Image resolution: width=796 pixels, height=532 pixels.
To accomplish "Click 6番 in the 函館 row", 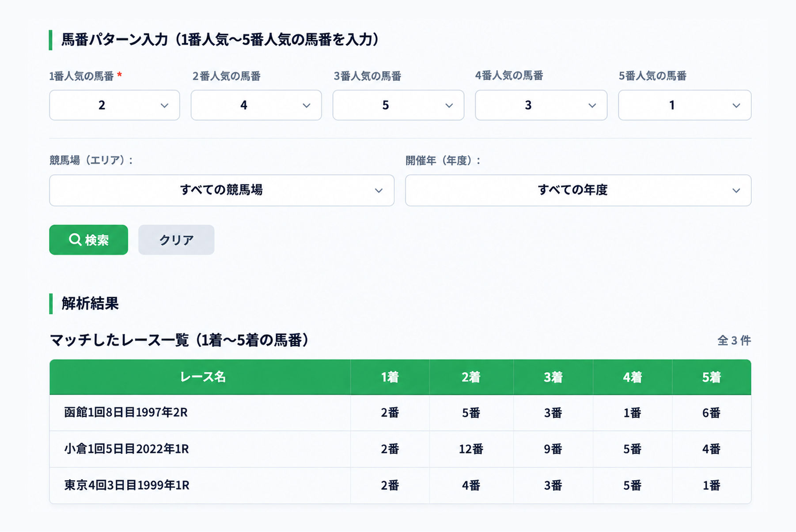I will 712,413.
